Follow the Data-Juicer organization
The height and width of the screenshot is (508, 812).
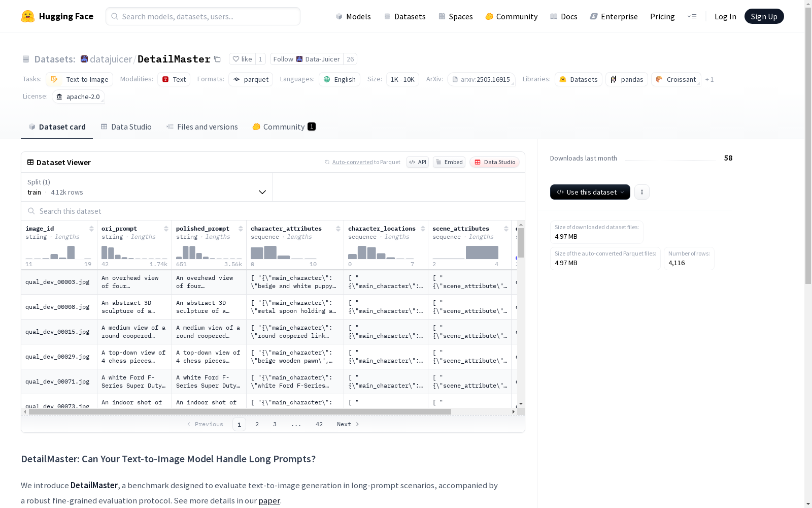coord(307,59)
